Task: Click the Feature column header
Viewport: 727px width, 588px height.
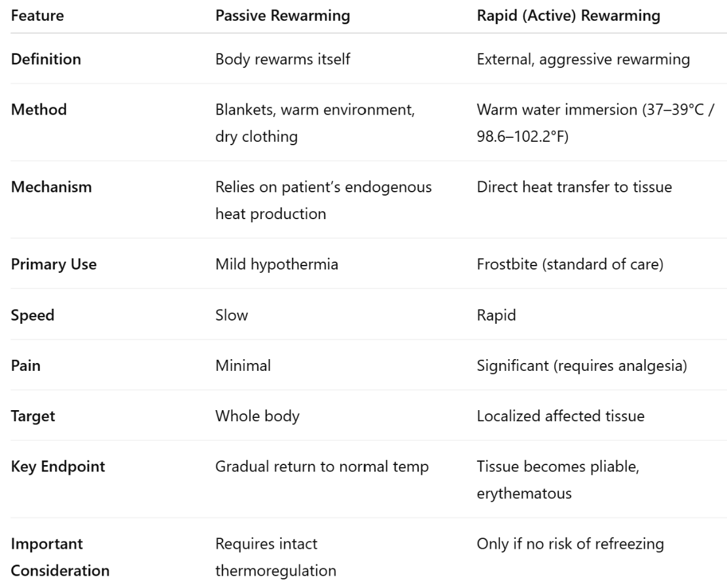Action: (x=37, y=16)
